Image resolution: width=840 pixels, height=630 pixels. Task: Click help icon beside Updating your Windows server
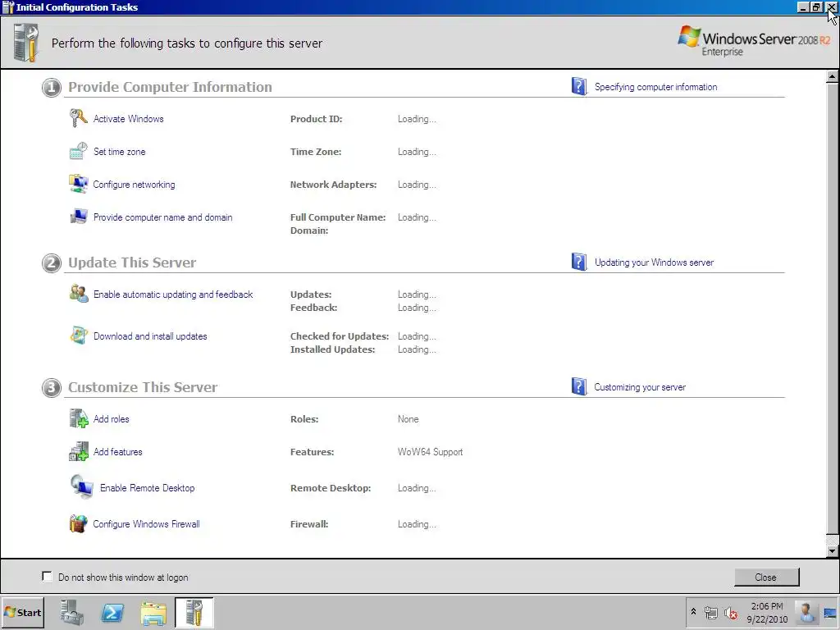click(578, 262)
